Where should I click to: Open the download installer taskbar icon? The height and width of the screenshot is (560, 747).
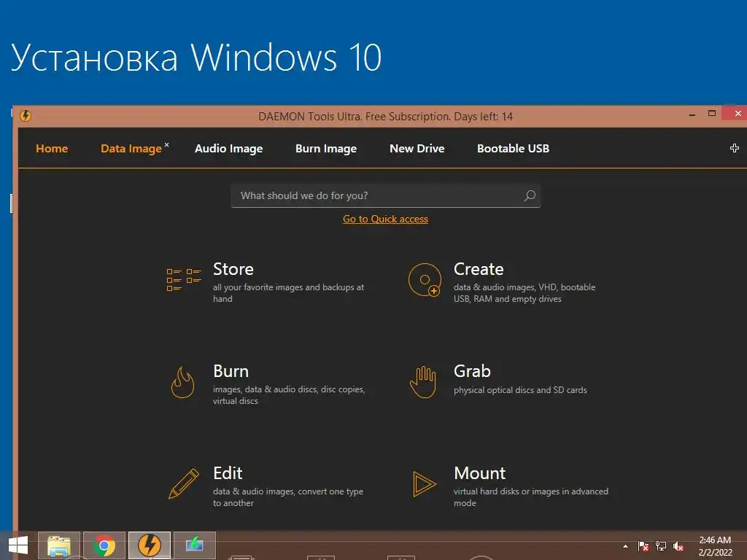pos(194,545)
